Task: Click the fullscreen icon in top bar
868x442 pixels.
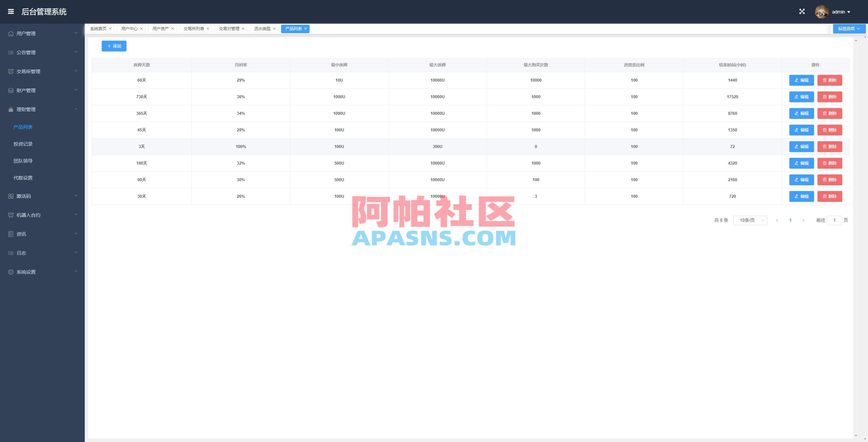Action: 802,11
